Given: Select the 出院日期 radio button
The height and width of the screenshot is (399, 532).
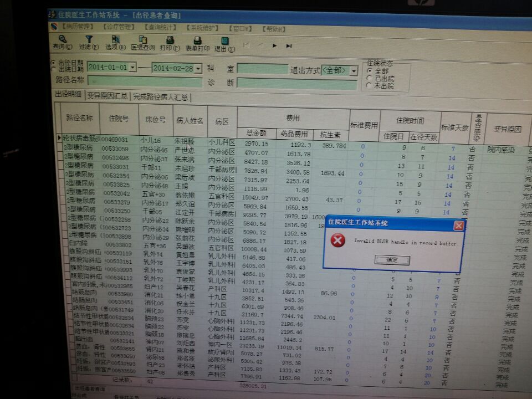Looking at the screenshot, I should (x=53, y=69).
